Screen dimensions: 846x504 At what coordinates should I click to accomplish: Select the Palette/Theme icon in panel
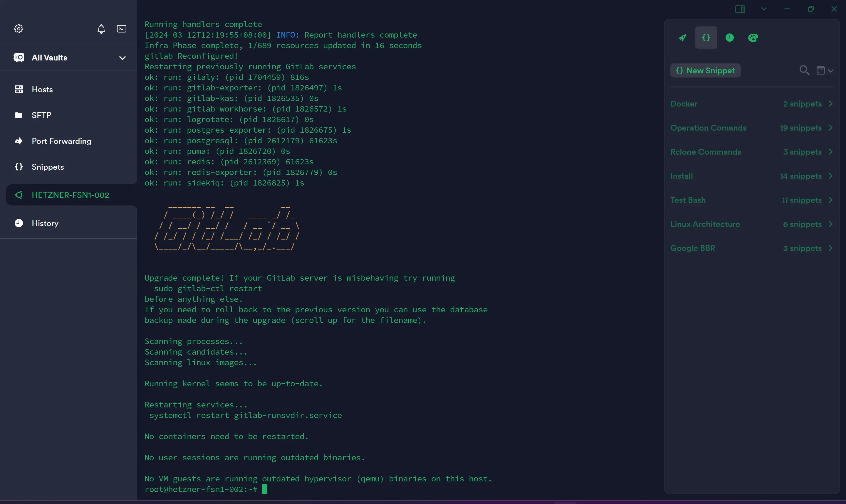tap(753, 37)
